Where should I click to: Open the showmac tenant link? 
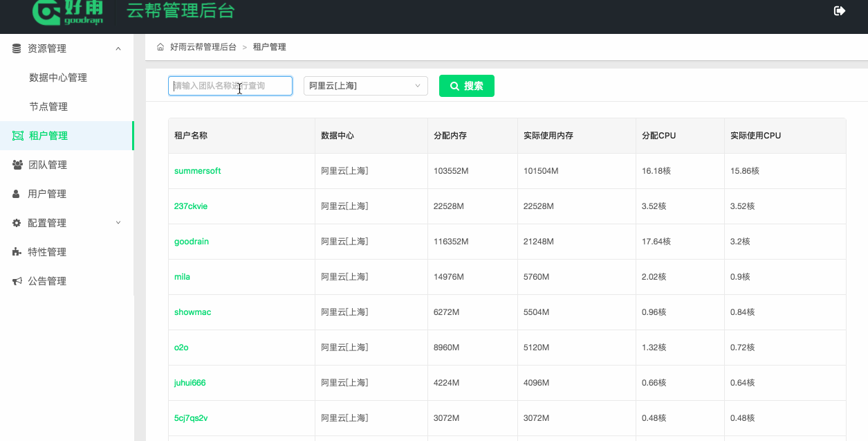point(193,312)
